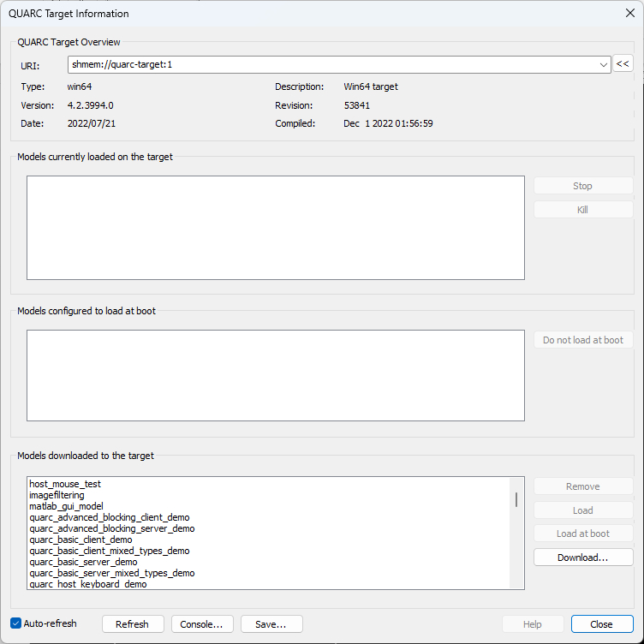Click the Win64 target description text
Viewport: 644px width, 644px height.
coord(371,86)
